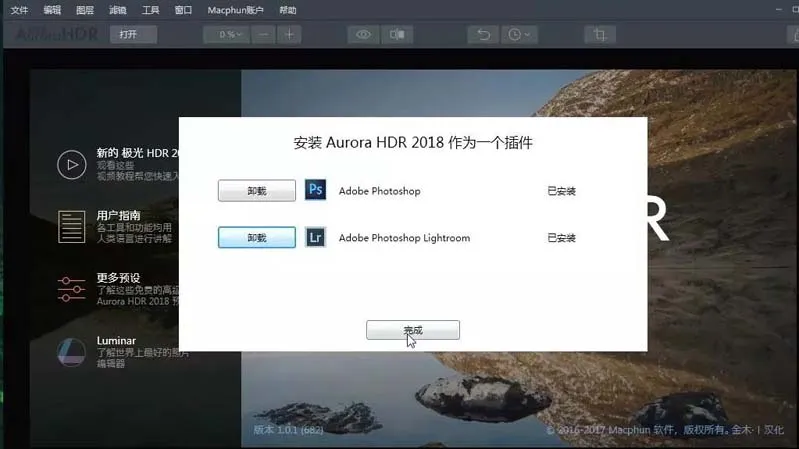799x449 pixels.
Task: Open the 滤镜 menu
Action: pyautogui.click(x=118, y=10)
